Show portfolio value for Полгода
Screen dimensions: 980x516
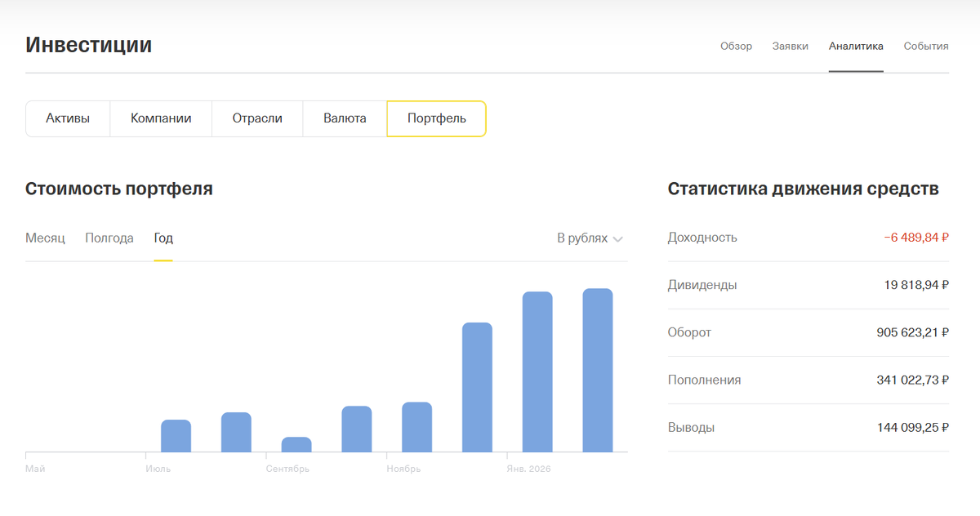click(109, 238)
